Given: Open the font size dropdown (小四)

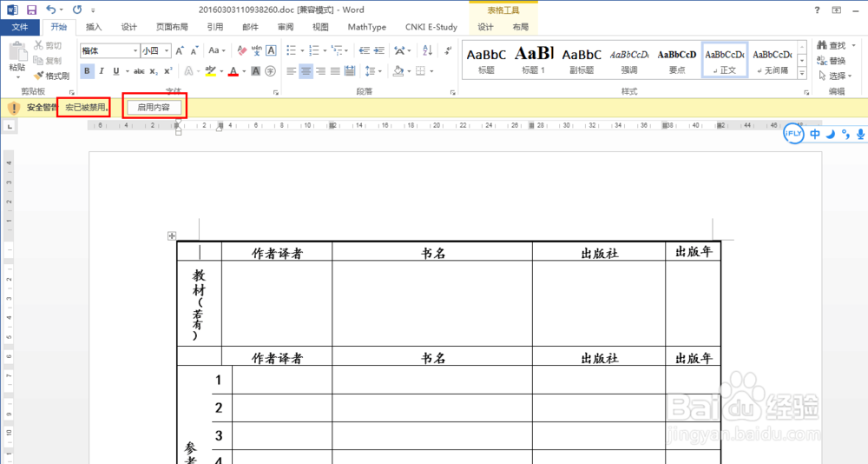Looking at the screenshot, I should pyautogui.click(x=167, y=51).
